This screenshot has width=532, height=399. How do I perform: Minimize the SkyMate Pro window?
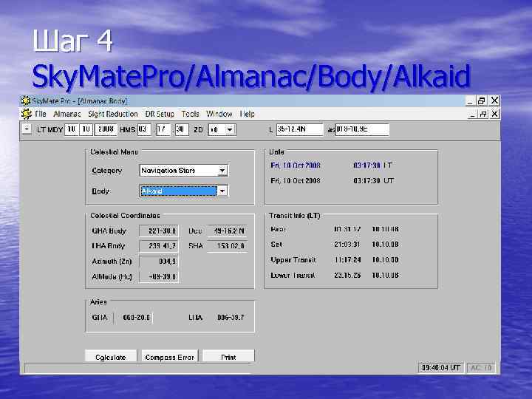pos(470,100)
